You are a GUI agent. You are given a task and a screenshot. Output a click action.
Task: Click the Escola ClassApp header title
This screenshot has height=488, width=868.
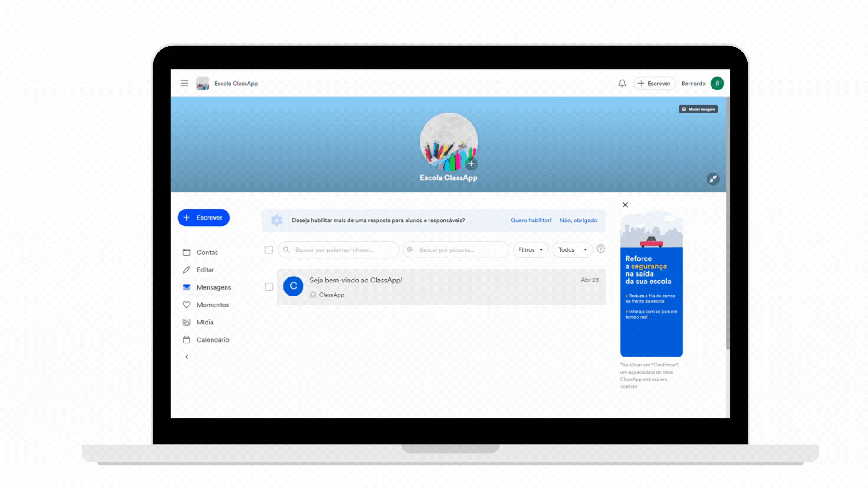[236, 84]
